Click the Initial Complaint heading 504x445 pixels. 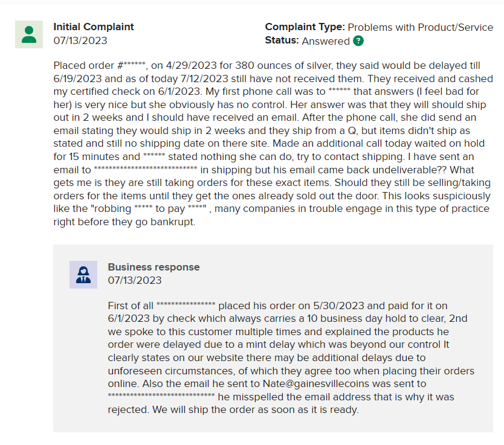[x=94, y=27]
